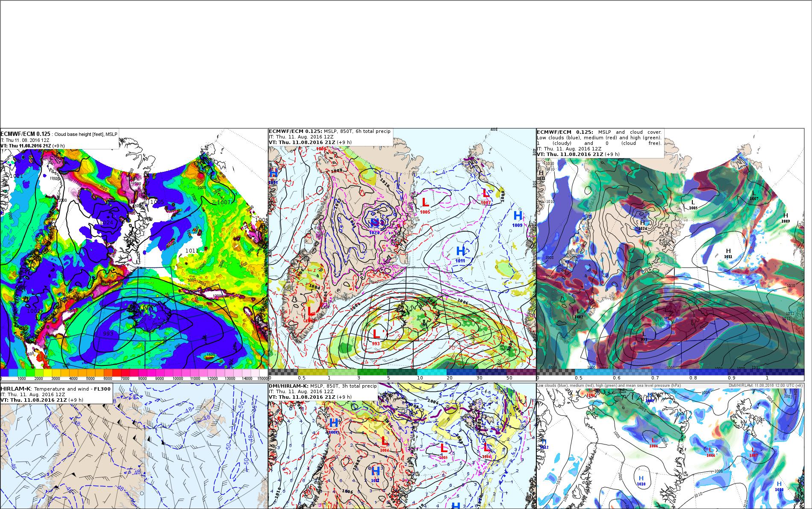Click the blue H 1012 marker in DMI/HIRLAM cloud map
This screenshot has width=812, height=509.
(544, 444)
